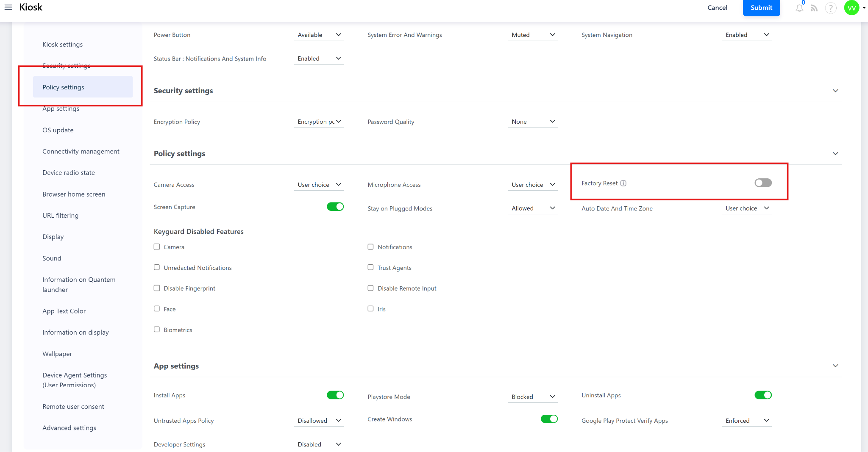868x452 pixels.
Task: Open the Playstore Mode dropdown
Action: tap(532, 397)
